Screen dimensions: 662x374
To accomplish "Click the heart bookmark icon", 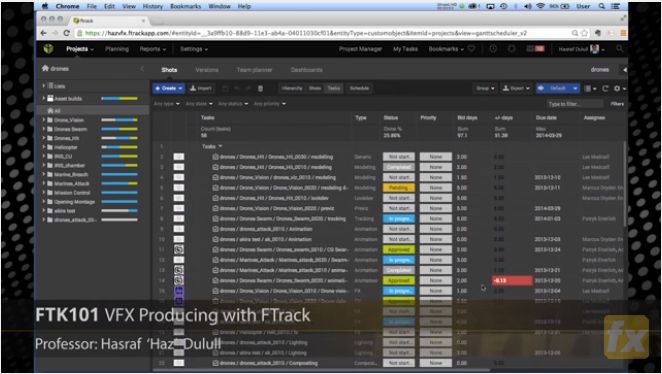I will click(x=472, y=49).
